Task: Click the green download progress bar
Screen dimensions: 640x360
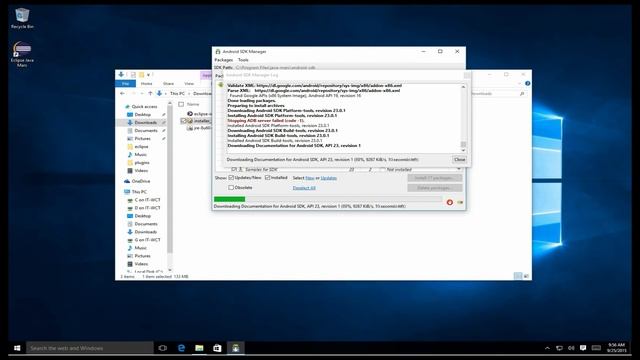Action: click(x=229, y=199)
